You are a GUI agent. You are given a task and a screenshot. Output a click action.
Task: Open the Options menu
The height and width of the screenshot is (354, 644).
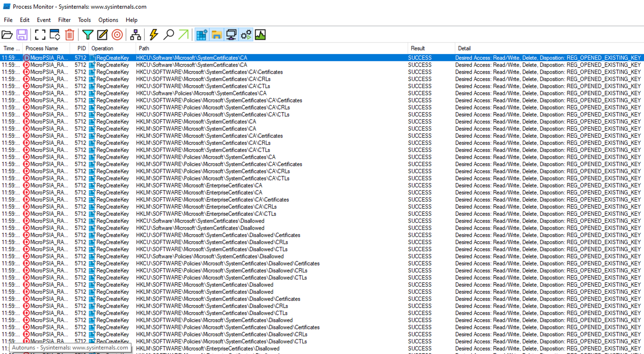tap(108, 20)
